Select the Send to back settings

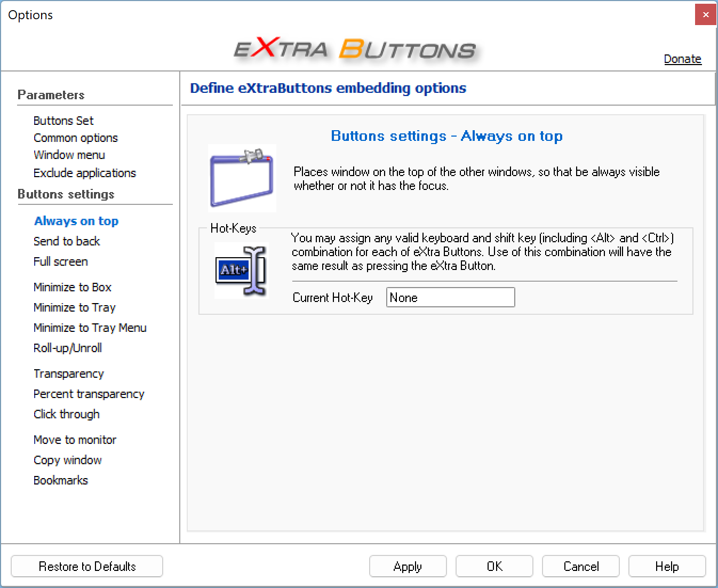(x=67, y=241)
